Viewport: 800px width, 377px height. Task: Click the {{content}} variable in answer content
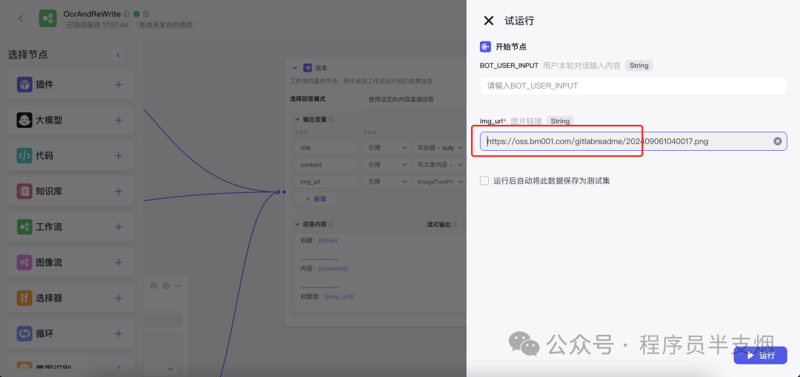[333, 268]
